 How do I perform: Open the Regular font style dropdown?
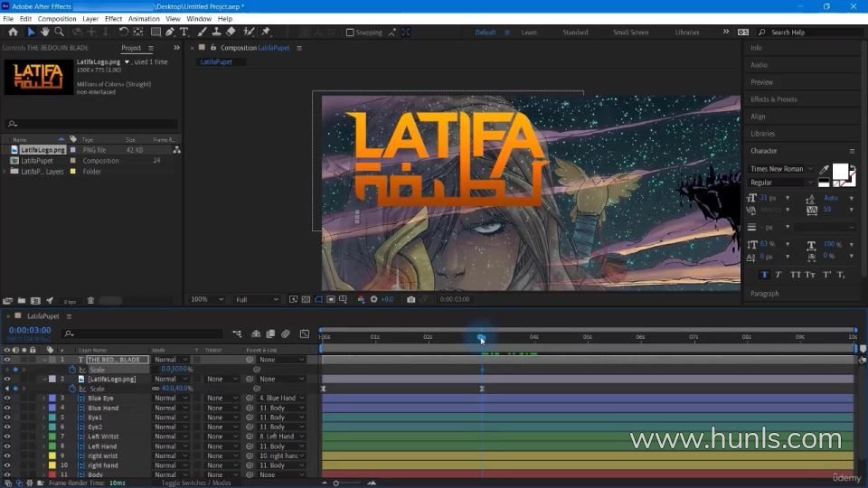coord(781,183)
